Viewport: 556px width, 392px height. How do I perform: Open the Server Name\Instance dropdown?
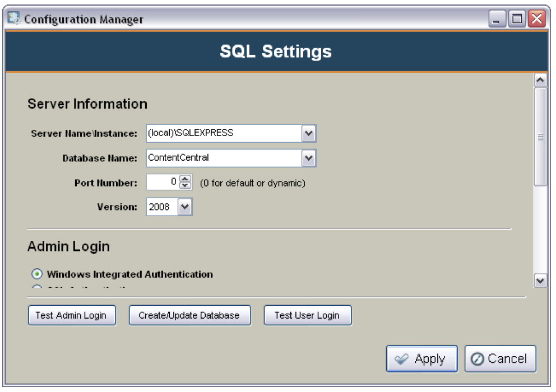pos(310,133)
